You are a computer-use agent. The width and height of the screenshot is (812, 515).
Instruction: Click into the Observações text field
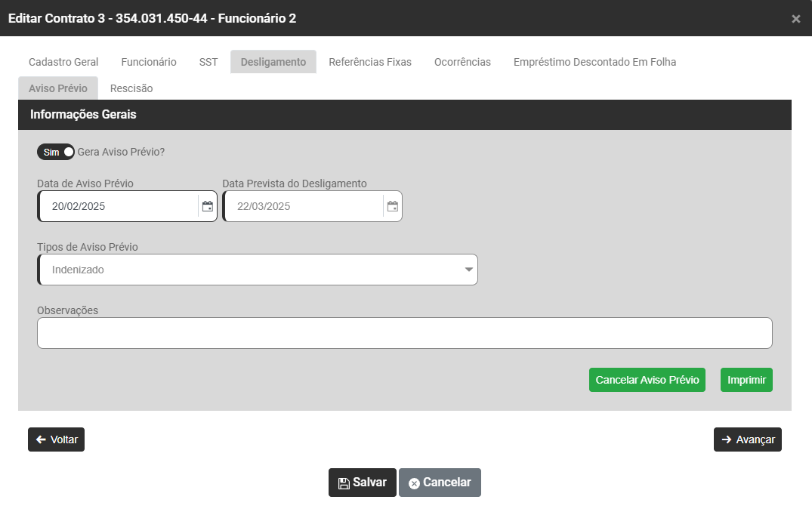click(404, 333)
